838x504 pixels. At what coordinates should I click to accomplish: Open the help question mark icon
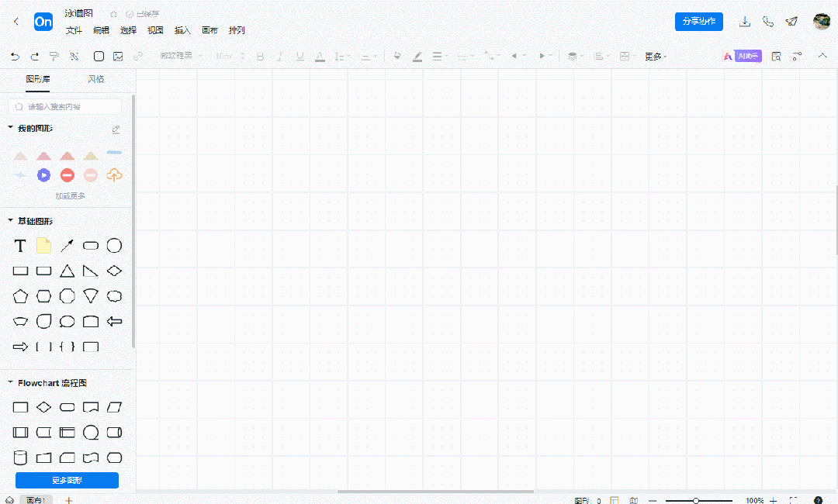818,500
